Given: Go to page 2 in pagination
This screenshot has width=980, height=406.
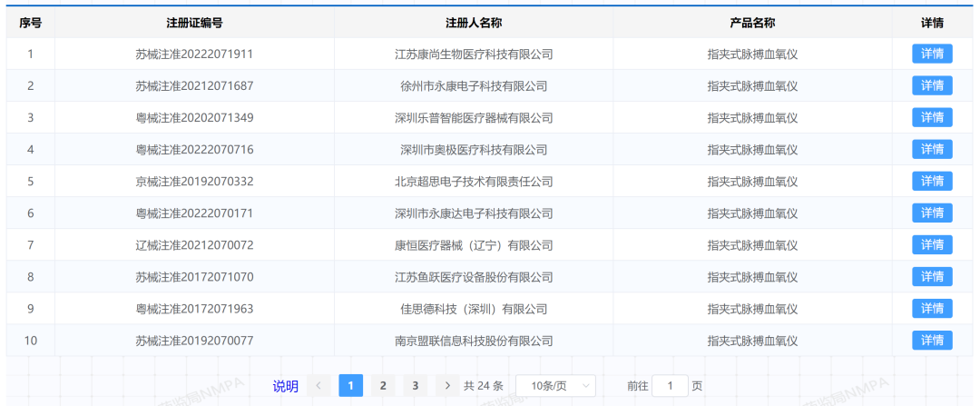Looking at the screenshot, I should click(x=383, y=386).
